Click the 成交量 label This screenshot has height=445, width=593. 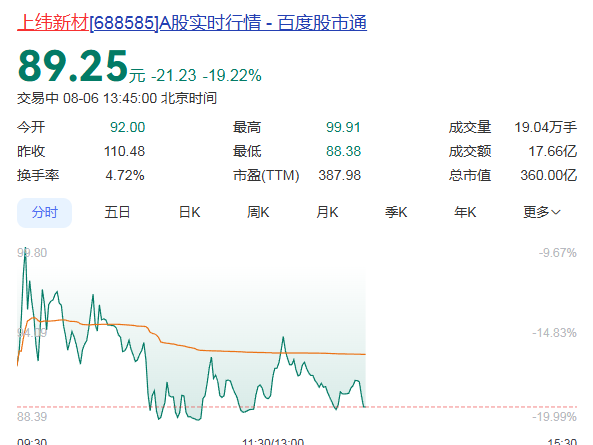(x=470, y=127)
